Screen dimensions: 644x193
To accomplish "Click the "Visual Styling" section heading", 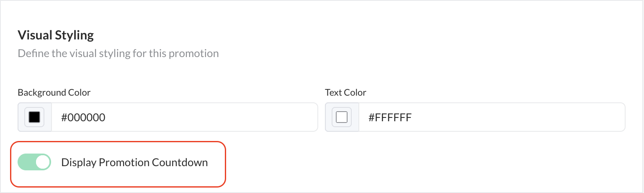I will [x=56, y=35].
